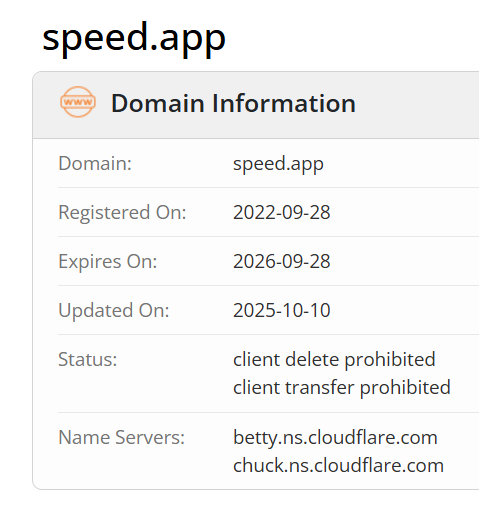479x505 pixels.
Task: Select the updated date 2025-10-10
Action: click(282, 310)
